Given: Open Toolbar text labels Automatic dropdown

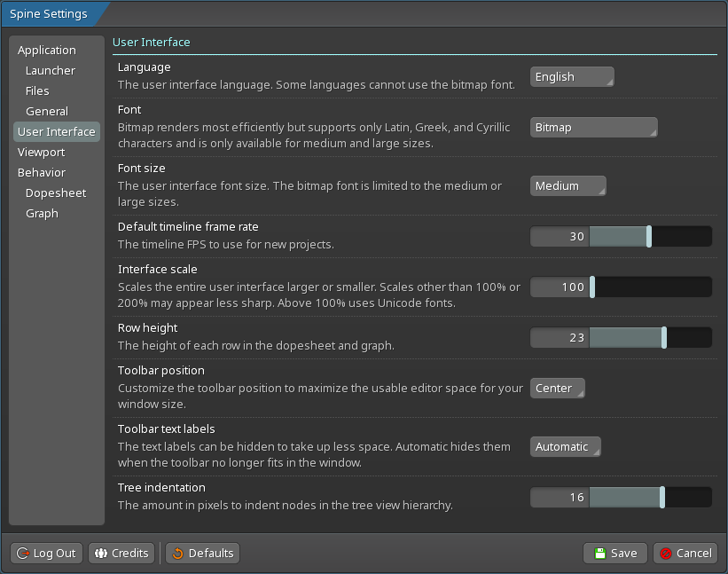Looking at the screenshot, I should (565, 447).
